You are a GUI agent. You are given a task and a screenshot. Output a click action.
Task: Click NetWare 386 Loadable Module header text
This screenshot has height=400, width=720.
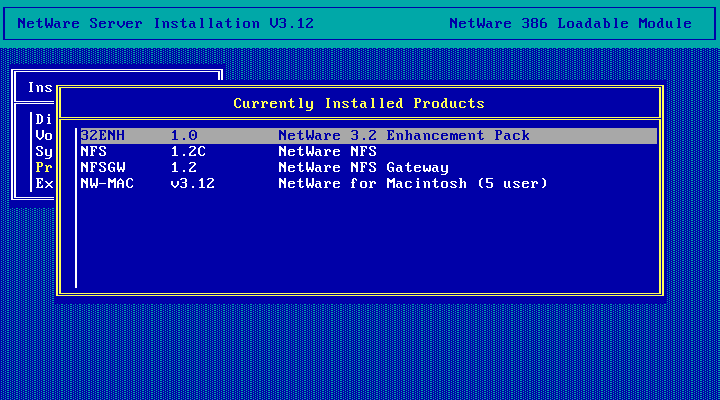click(570, 23)
